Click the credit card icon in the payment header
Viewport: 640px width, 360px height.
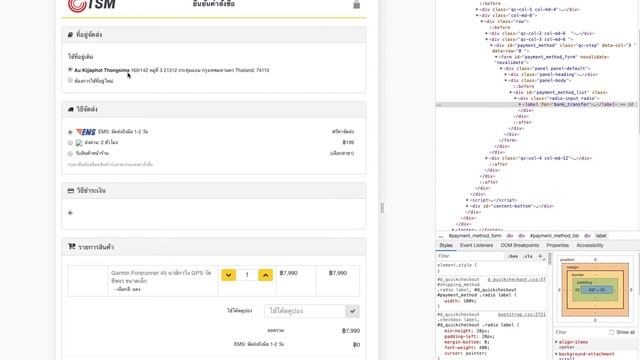click(x=71, y=191)
